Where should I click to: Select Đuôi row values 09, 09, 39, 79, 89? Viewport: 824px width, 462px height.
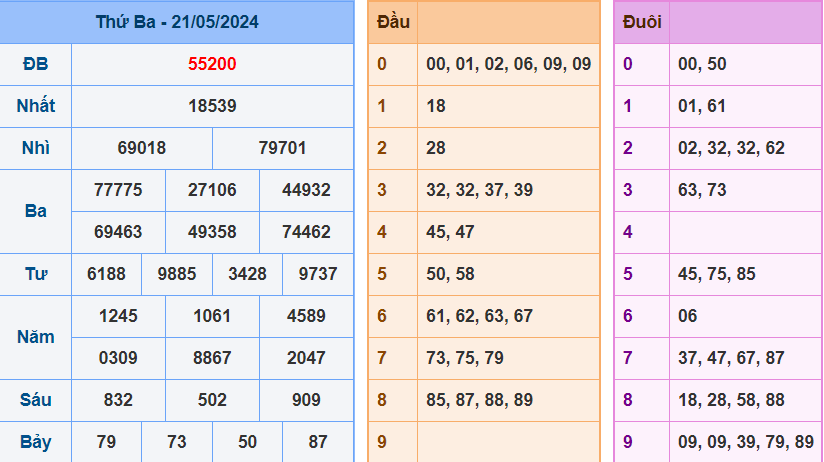point(746,443)
